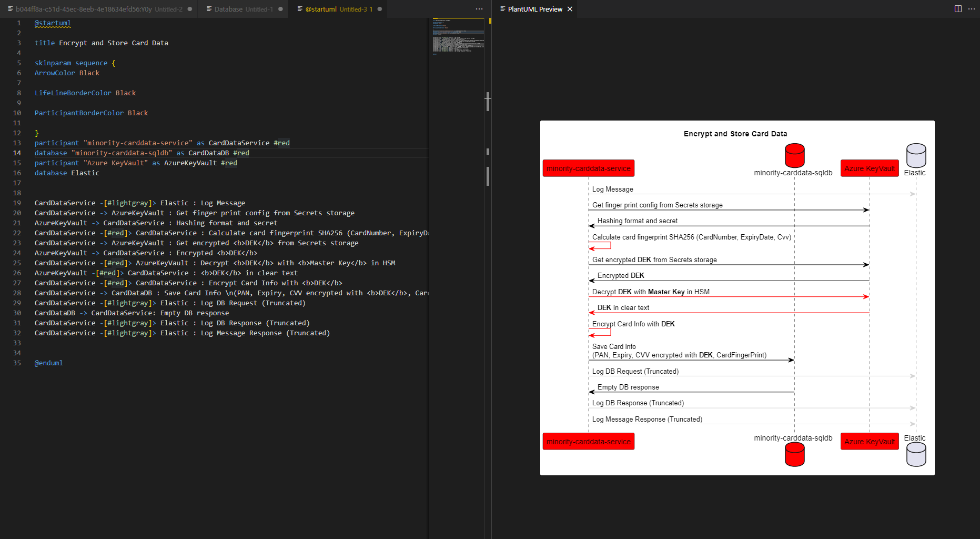
Task: Click the split editor icon in preview pane
Action: [x=958, y=9]
